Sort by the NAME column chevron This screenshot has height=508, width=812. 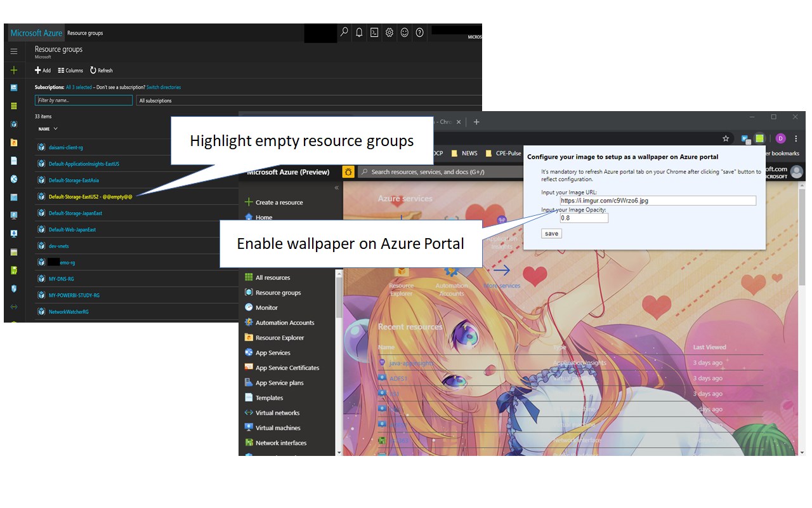55,129
